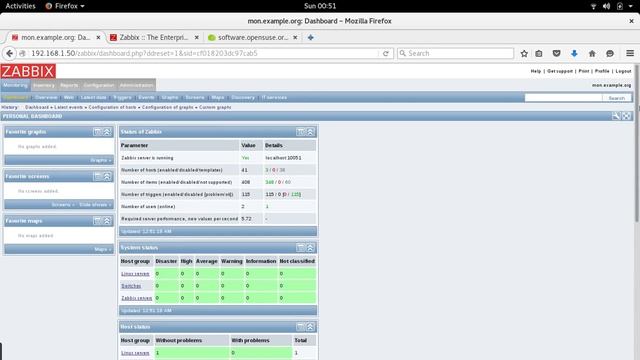Open the Favorite maps widget menu icon

click(x=97, y=221)
